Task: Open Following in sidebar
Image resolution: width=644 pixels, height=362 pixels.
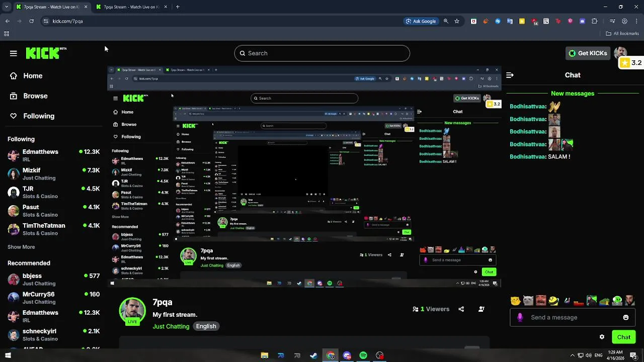Action: click(x=39, y=116)
